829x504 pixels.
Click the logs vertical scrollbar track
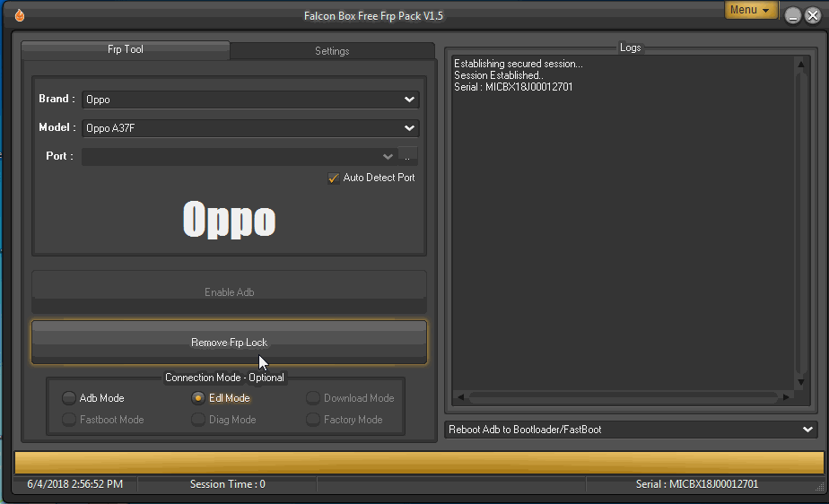801,223
